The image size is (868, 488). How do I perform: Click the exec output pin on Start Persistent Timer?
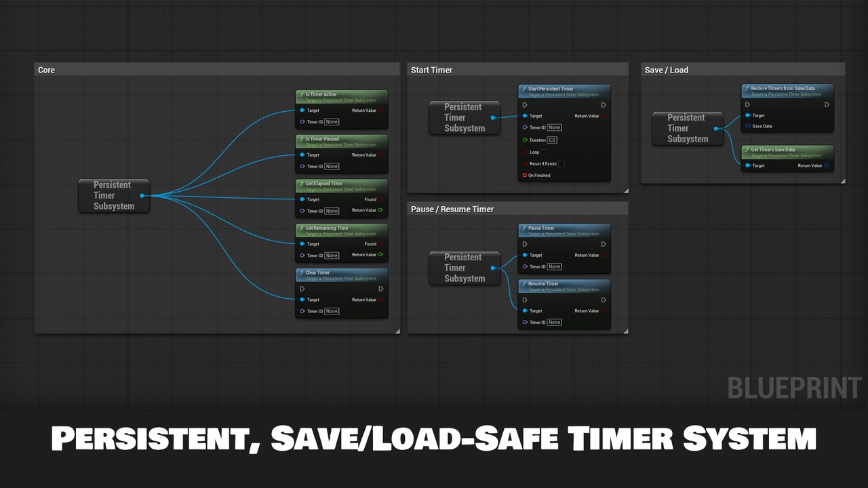tap(604, 105)
